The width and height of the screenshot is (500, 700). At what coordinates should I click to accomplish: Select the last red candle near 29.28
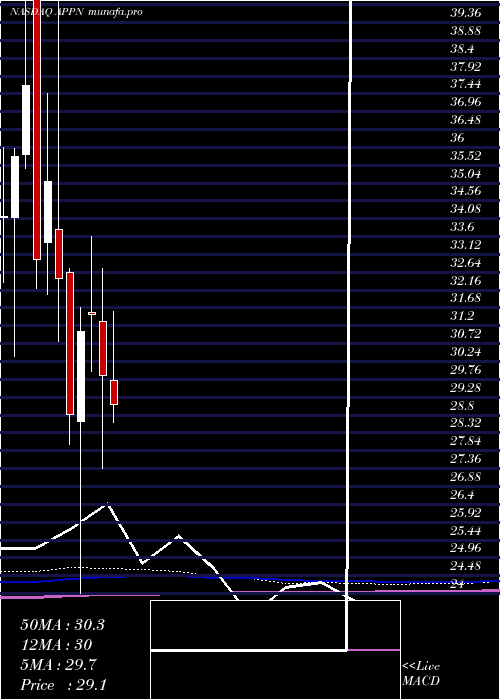114,392
